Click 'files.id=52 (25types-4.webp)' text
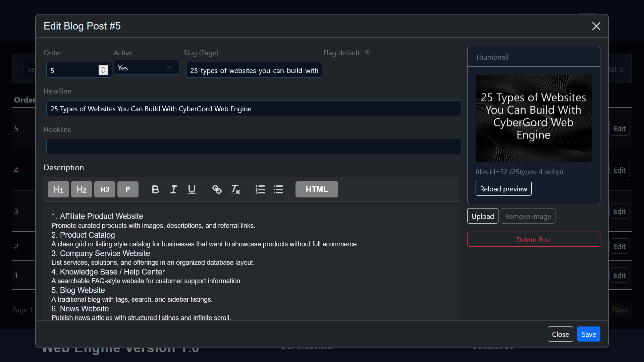Viewport: 644px width, 362px height. click(x=519, y=172)
